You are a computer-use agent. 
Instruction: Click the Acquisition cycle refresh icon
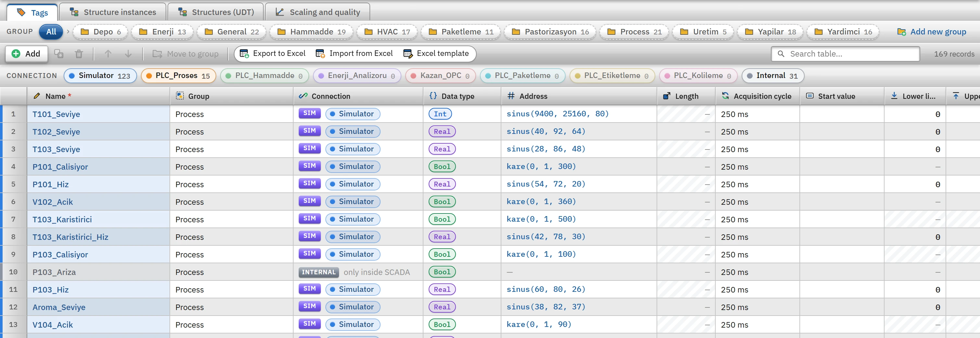[x=725, y=96]
